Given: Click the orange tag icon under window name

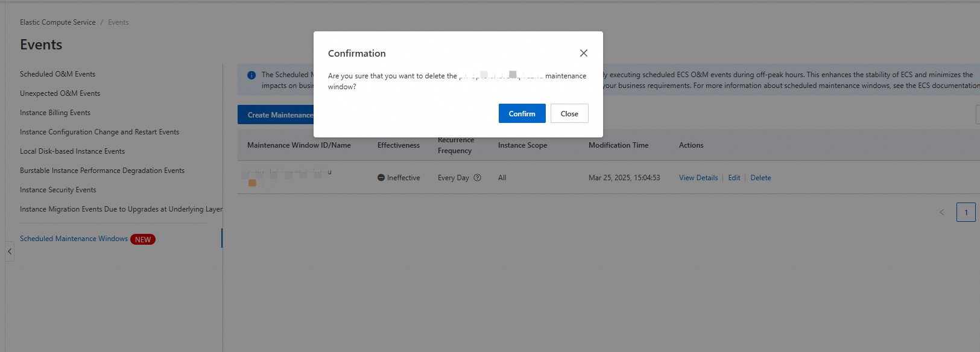Looking at the screenshot, I should point(252,183).
